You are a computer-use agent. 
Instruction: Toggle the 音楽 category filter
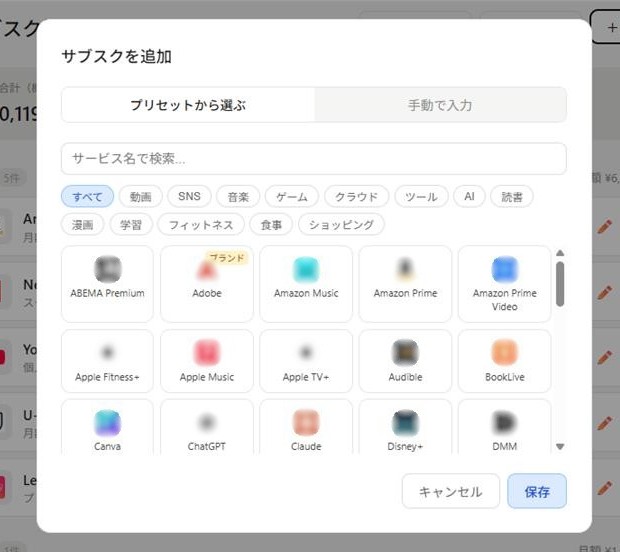pos(238,197)
